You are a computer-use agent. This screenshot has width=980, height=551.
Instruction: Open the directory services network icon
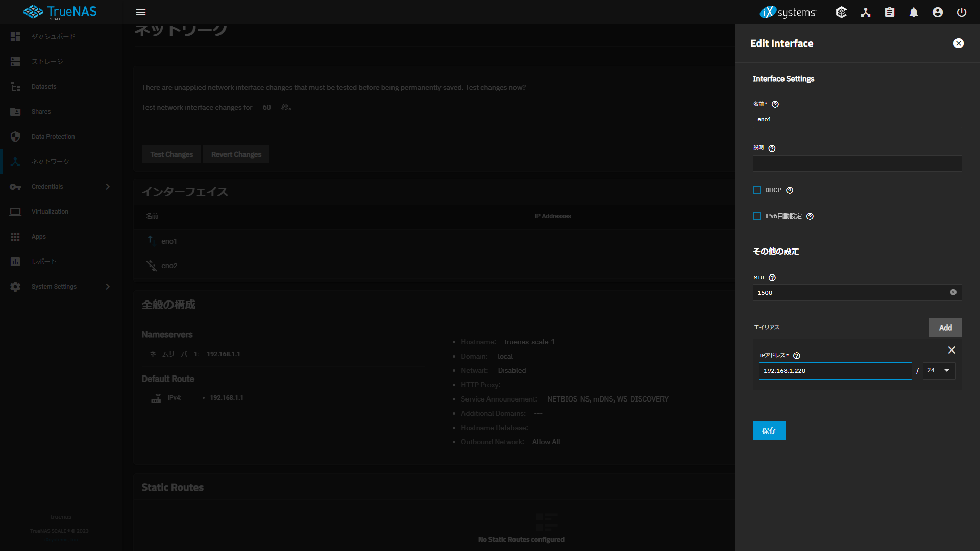866,12
